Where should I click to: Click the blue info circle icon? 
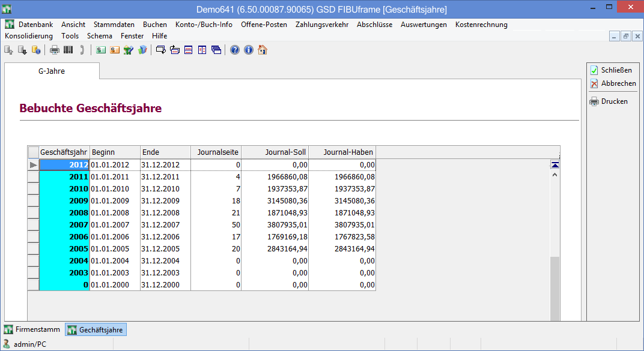(248, 50)
